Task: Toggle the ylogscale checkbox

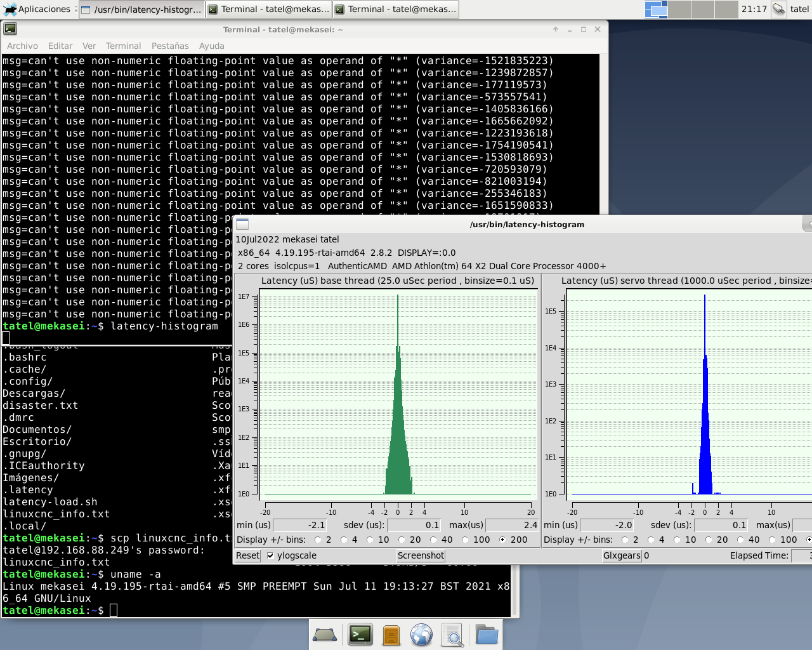Action: coord(271,556)
